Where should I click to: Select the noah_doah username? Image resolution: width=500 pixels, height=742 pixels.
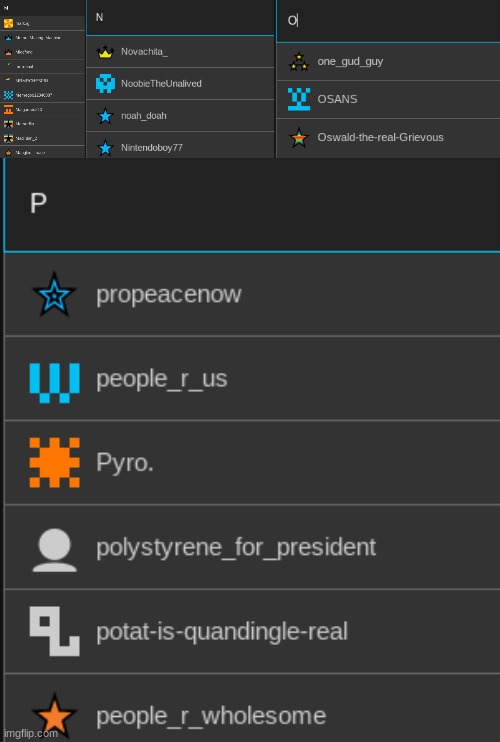180,116
